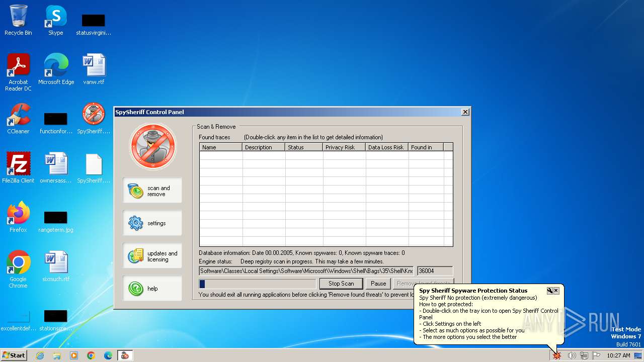
Task: Open the SpySheriff settings section
Action: [x=152, y=223]
